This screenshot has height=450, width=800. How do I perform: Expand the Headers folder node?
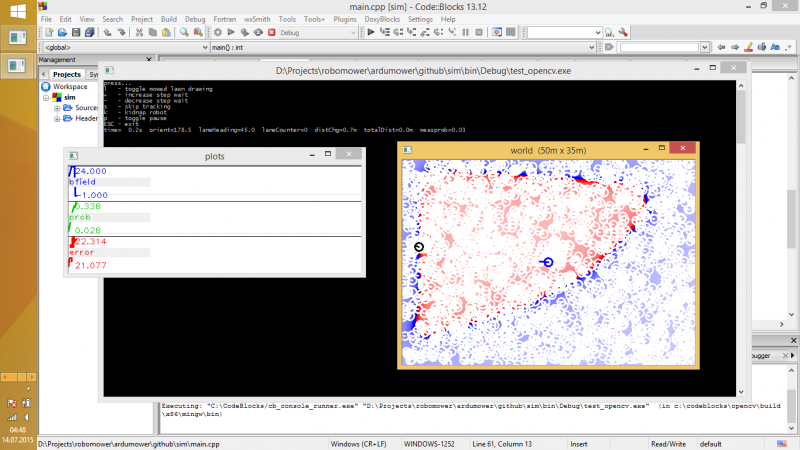click(x=57, y=119)
